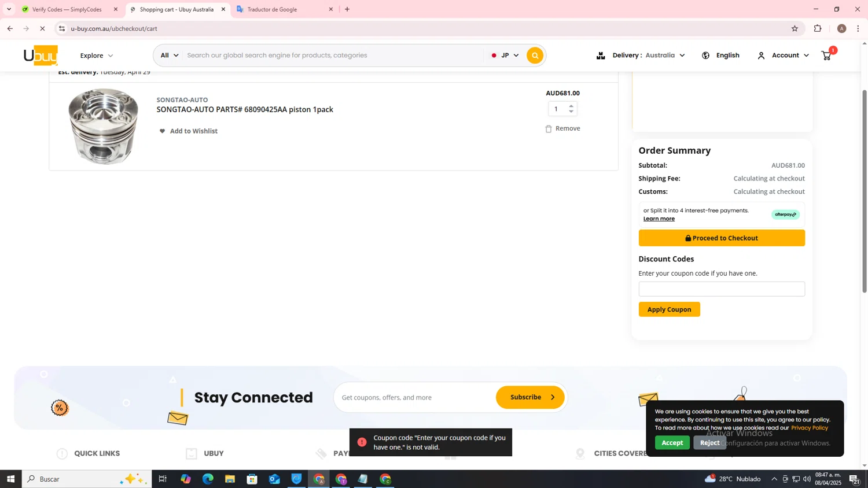Click the Windows taskbar search box
This screenshot has height=488, width=868.
(87, 479)
